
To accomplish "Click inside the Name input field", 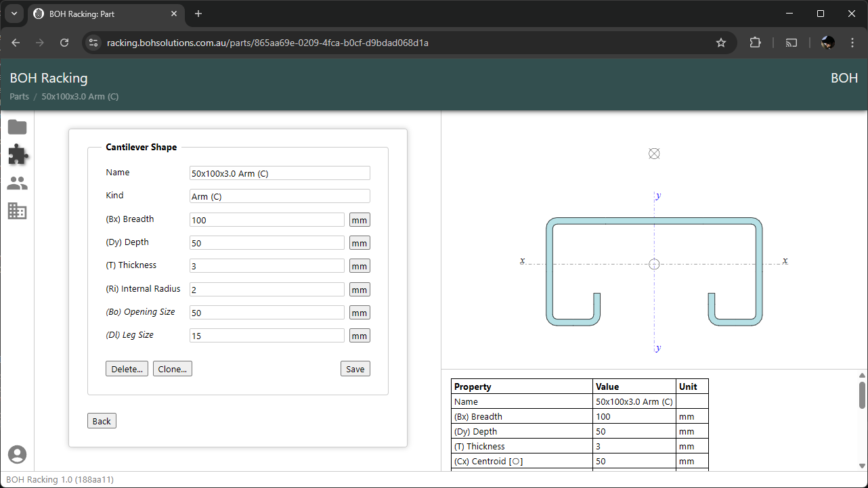I will 279,173.
